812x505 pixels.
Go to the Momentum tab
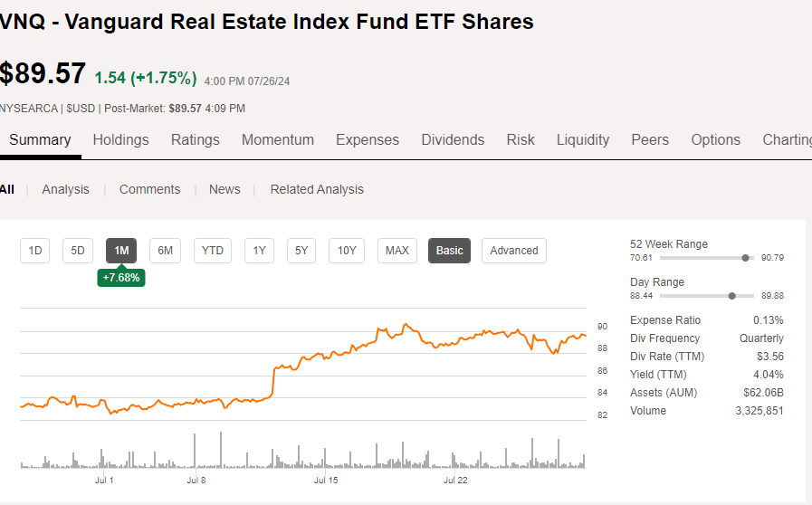click(278, 140)
